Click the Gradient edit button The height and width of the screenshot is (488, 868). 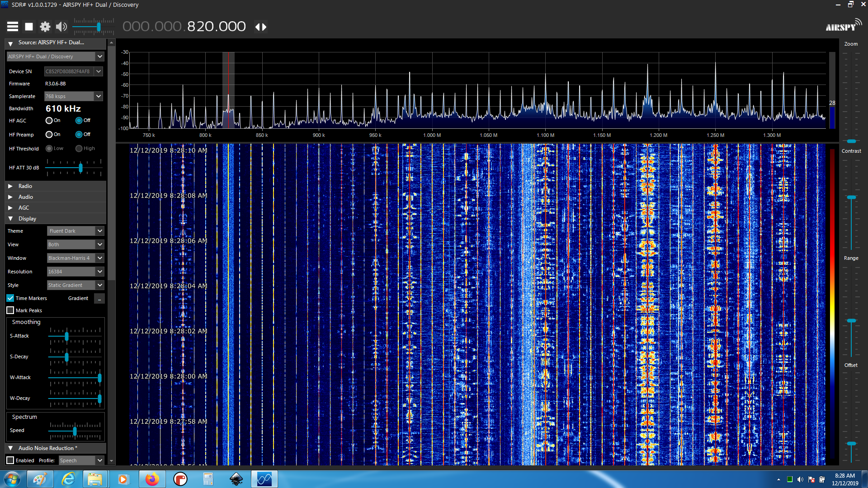click(x=99, y=299)
